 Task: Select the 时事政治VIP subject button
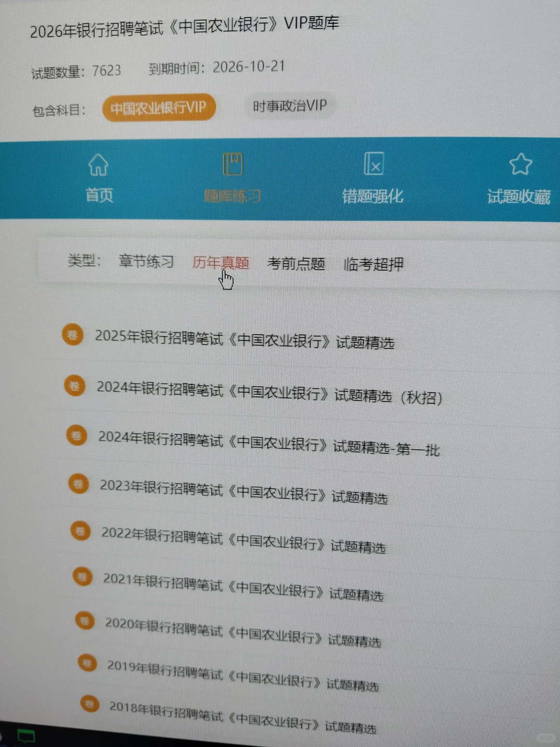point(290,106)
